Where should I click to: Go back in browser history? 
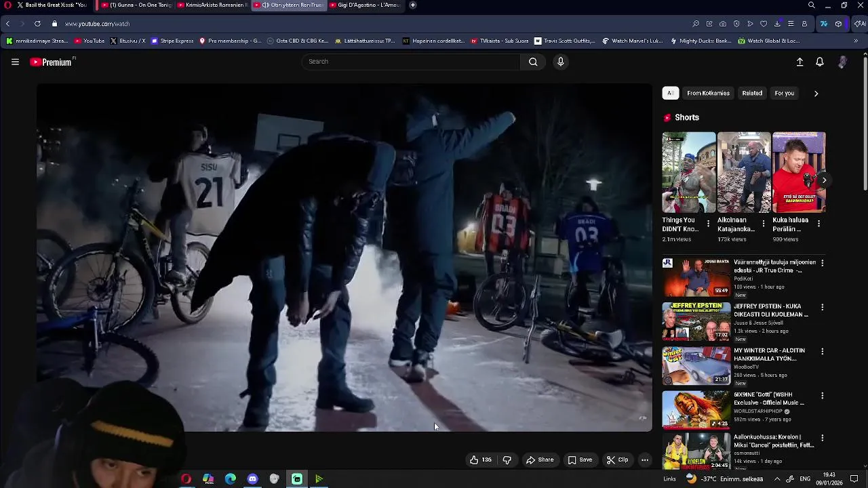[7, 24]
